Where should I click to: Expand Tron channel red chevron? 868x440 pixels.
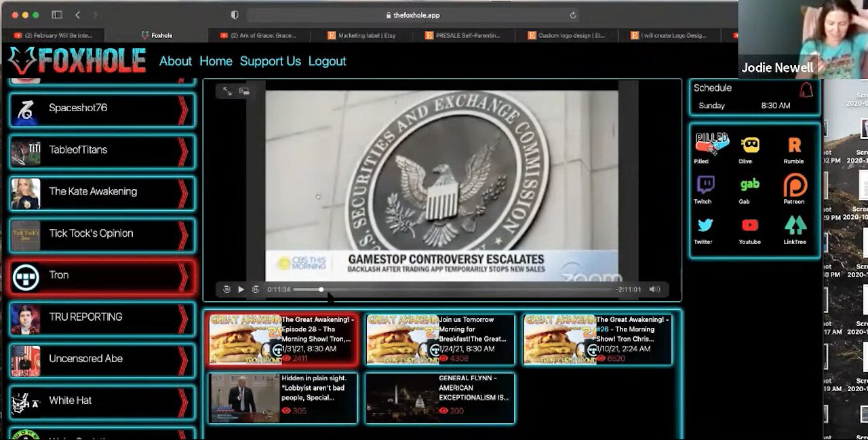coord(183,277)
